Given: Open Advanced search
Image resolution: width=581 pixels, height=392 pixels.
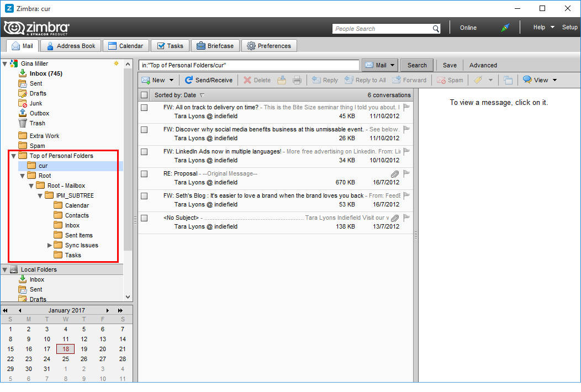Looking at the screenshot, I should click(483, 65).
